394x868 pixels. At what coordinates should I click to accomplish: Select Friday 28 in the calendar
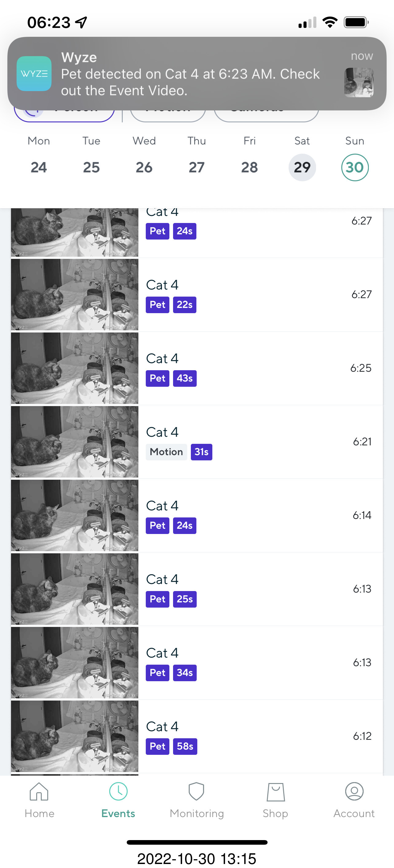pos(249,167)
